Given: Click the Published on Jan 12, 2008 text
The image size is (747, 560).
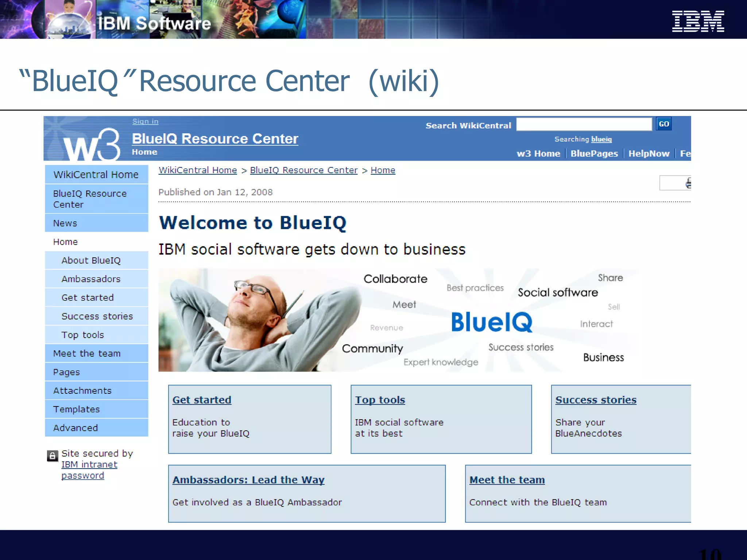Looking at the screenshot, I should pyautogui.click(x=216, y=192).
